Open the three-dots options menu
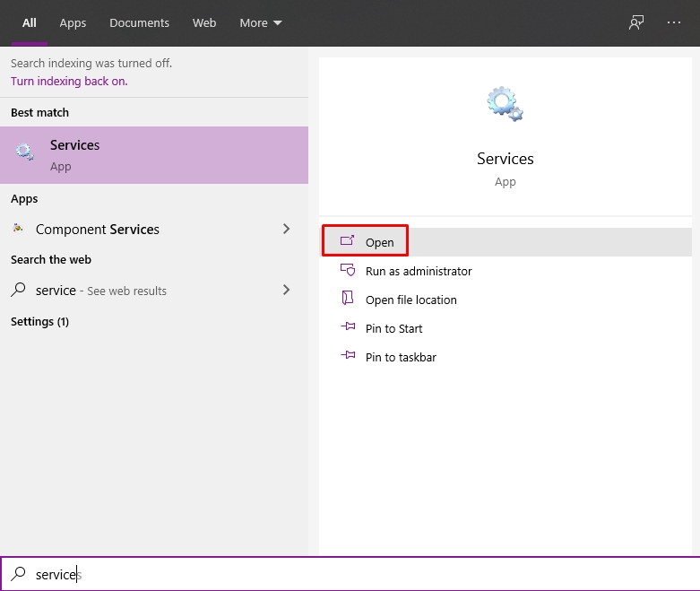This screenshot has width=700, height=591. [674, 22]
